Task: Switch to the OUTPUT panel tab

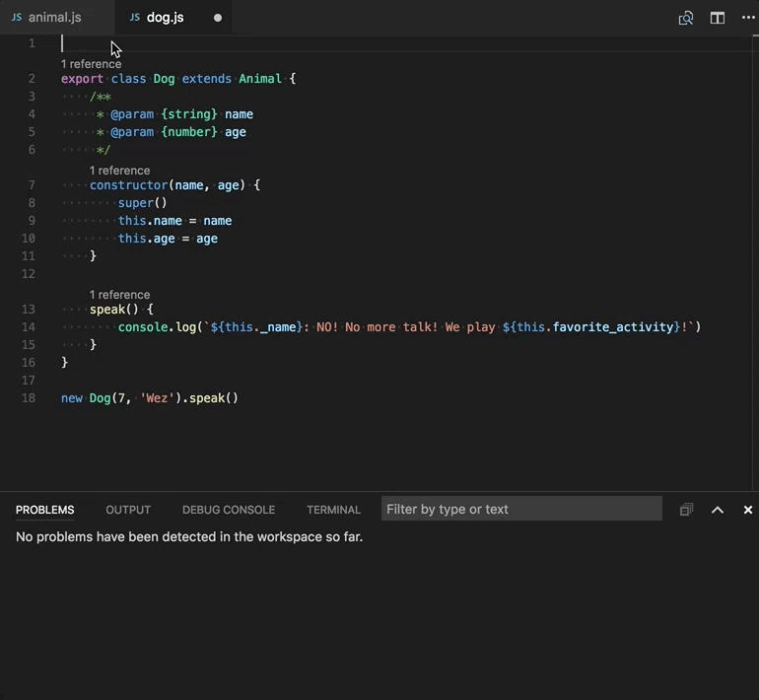Action: click(x=128, y=510)
